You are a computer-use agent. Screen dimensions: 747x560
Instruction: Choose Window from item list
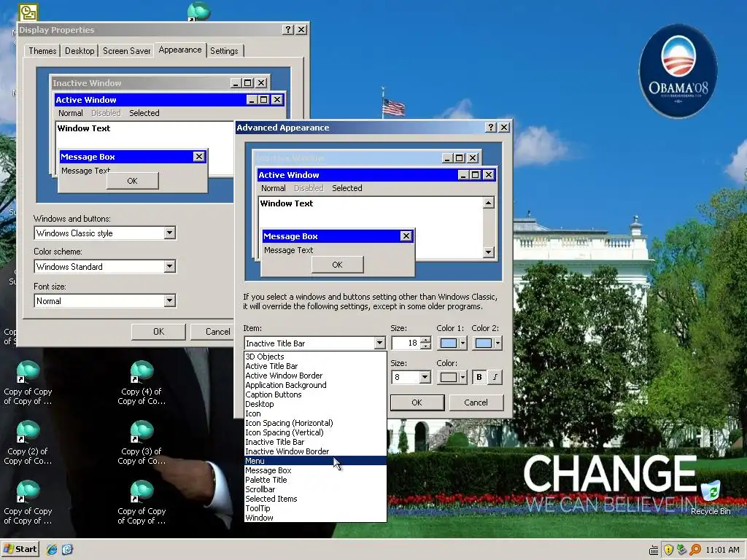click(315, 518)
